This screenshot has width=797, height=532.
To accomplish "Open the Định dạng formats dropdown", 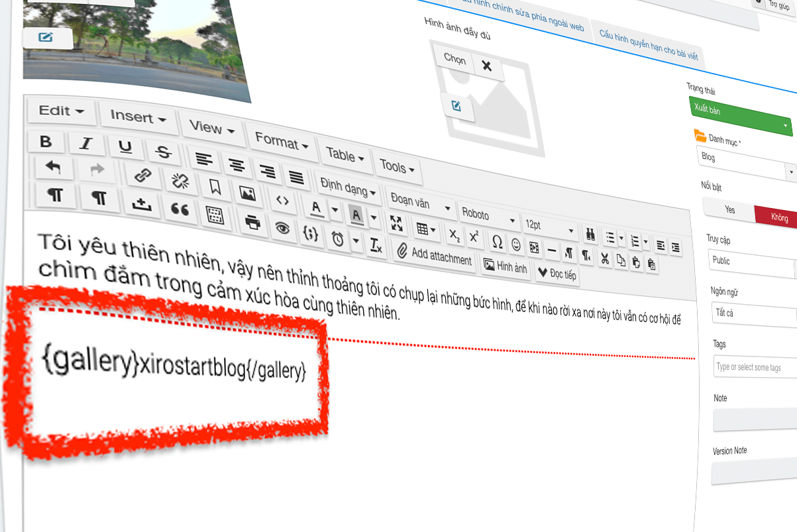I will tap(348, 188).
